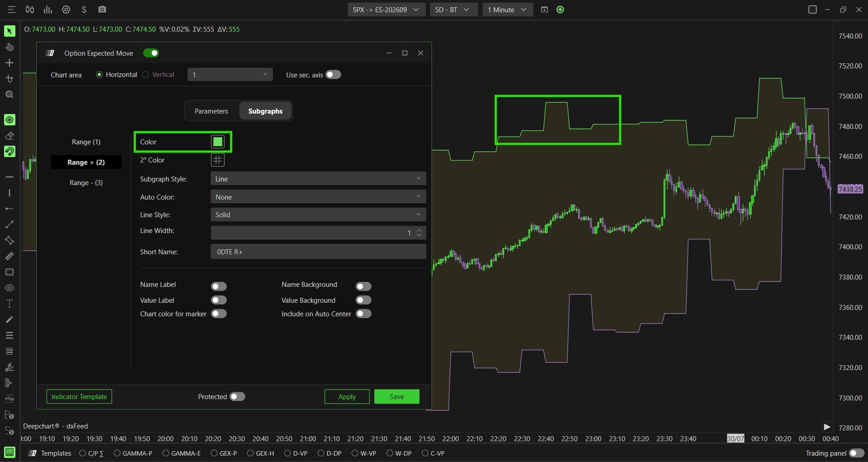Toggle drawings visibility eye icon
This screenshot has height=462, width=868.
point(9,119)
